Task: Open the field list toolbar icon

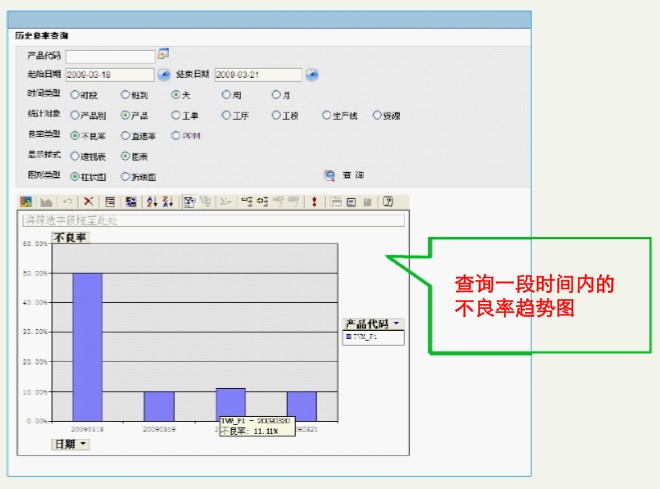Action: pyautogui.click(x=351, y=202)
